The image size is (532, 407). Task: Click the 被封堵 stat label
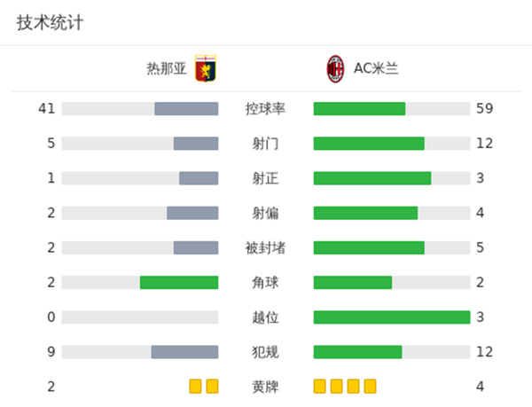[265, 247]
